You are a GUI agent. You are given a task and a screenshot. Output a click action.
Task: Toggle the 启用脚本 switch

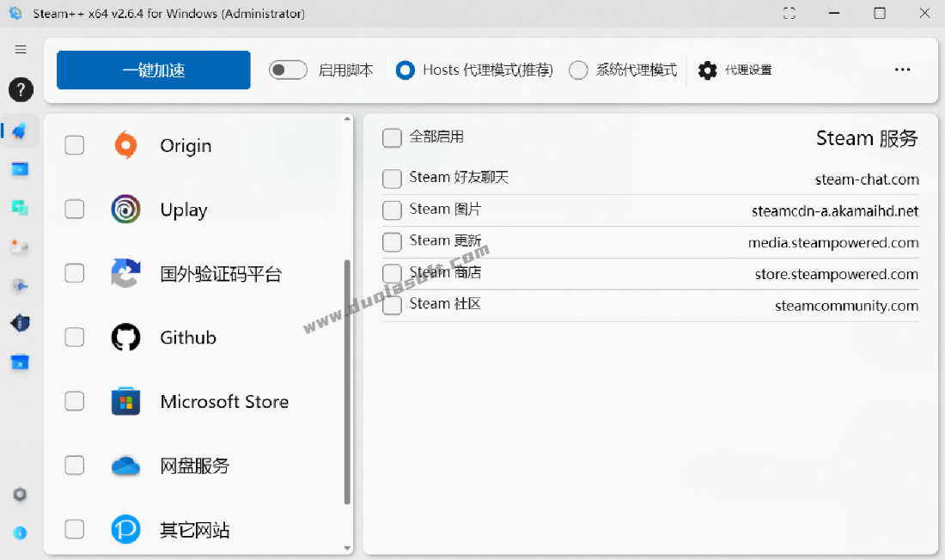288,70
